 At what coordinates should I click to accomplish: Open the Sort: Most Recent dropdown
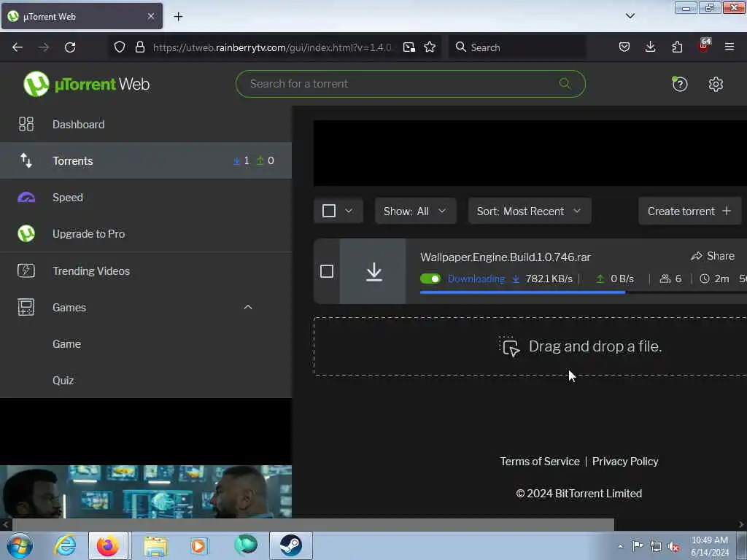(530, 211)
